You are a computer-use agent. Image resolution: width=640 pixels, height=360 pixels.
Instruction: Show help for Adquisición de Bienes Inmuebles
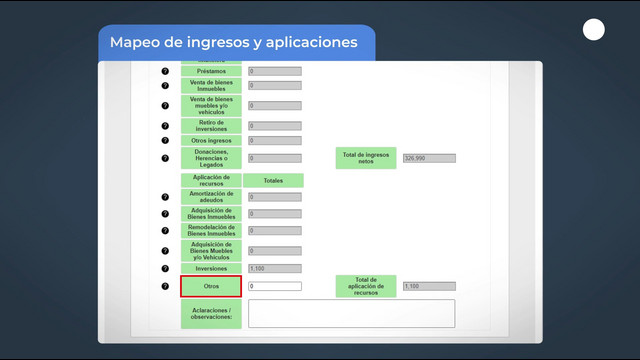(165, 213)
